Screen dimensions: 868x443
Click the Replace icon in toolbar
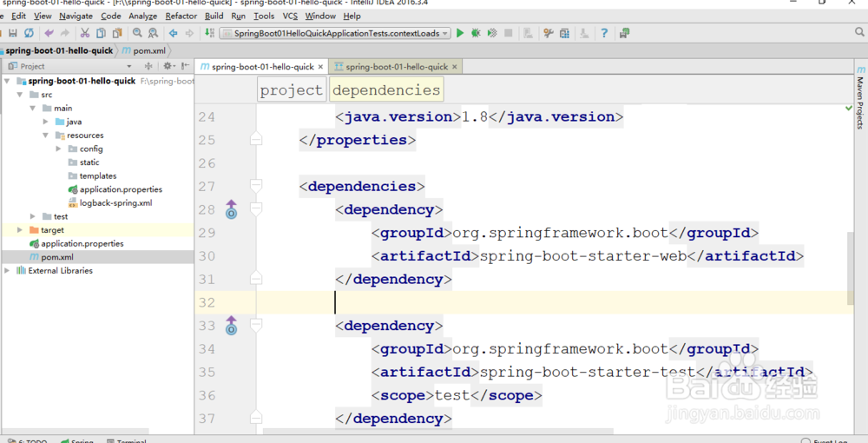click(154, 33)
